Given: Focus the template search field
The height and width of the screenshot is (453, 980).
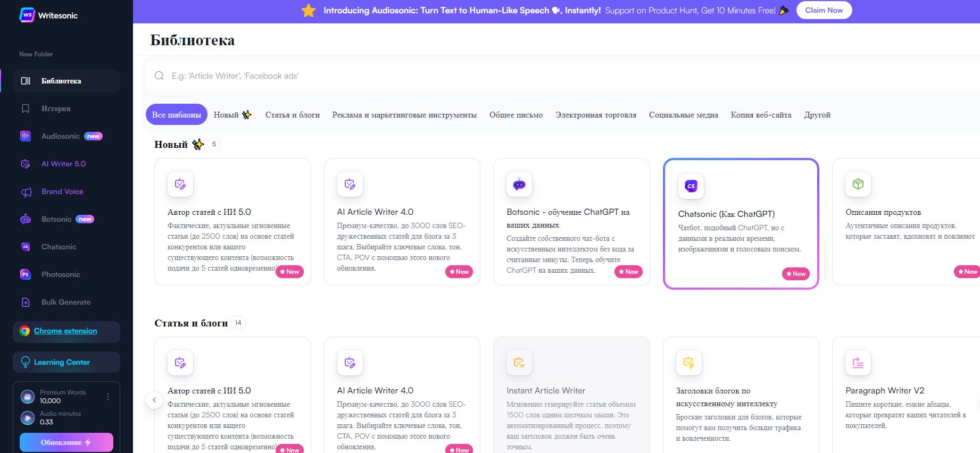Looking at the screenshot, I should point(562,76).
